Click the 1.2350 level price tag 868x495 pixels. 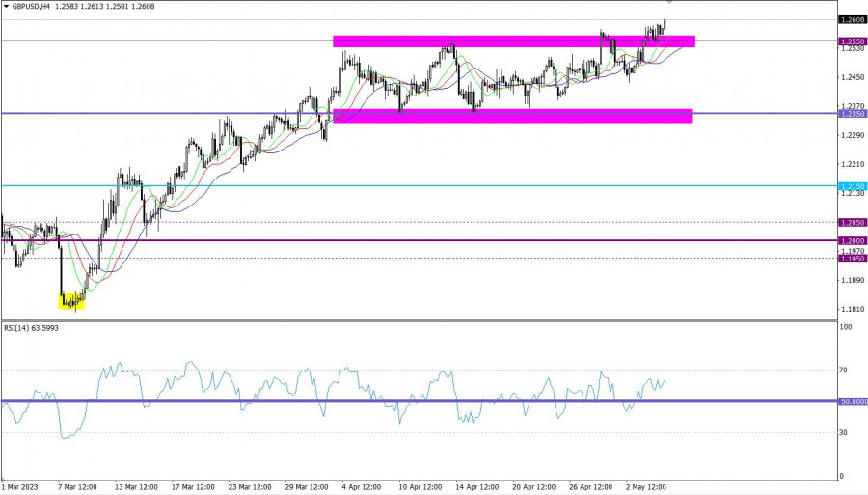point(852,114)
